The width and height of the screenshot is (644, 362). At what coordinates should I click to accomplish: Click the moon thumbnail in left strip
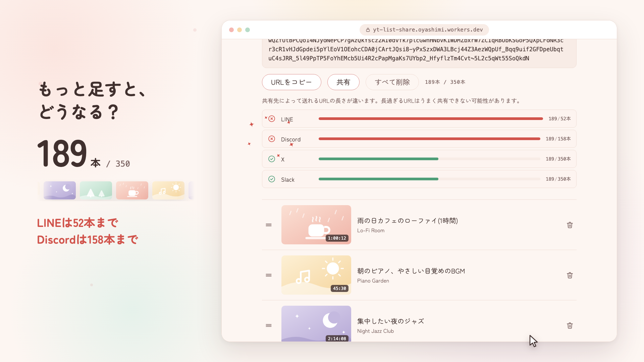tap(60, 190)
